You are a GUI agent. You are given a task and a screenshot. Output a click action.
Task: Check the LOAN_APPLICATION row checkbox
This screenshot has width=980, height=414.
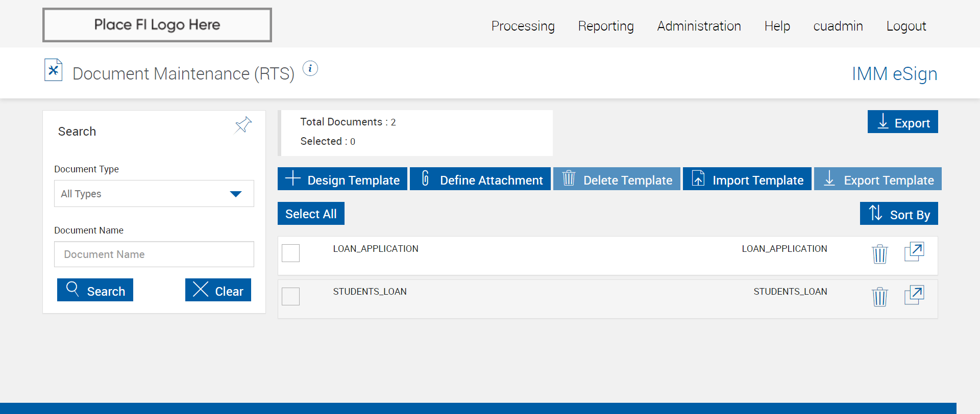click(291, 253)
